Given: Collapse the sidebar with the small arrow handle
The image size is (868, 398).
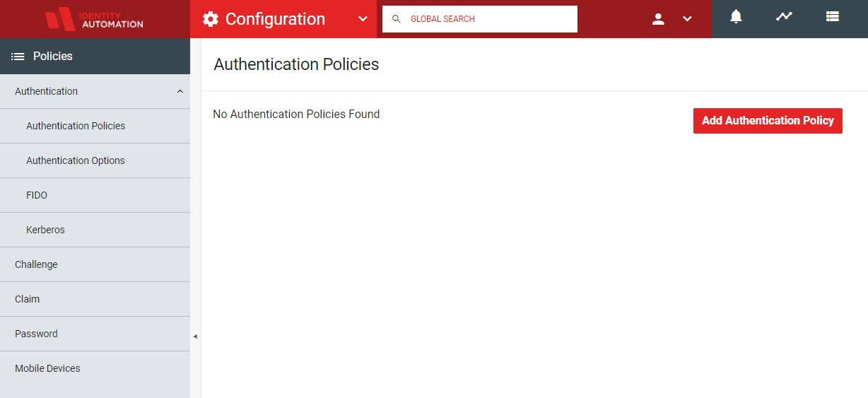Looking at the screenshot, I should click(x=195, y=336).
